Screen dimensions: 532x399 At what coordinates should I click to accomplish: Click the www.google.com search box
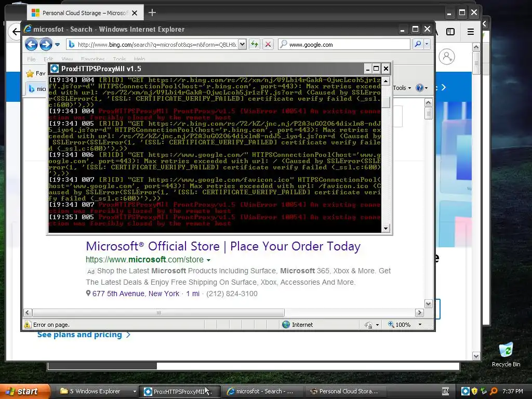[x=344, y=45]
